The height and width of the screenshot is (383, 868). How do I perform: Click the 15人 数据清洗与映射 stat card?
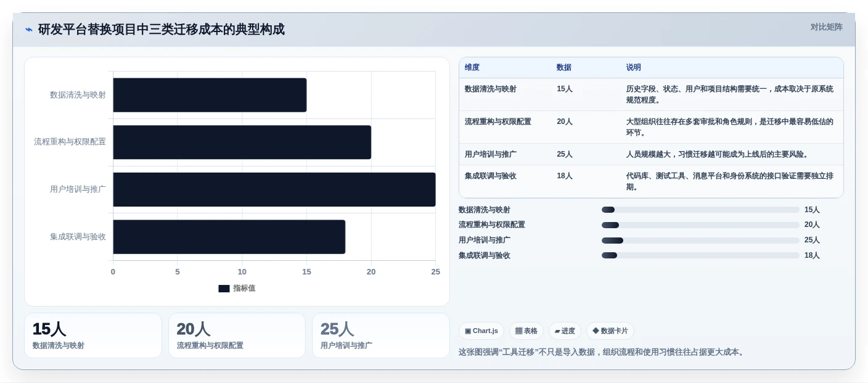coord(93,336)
